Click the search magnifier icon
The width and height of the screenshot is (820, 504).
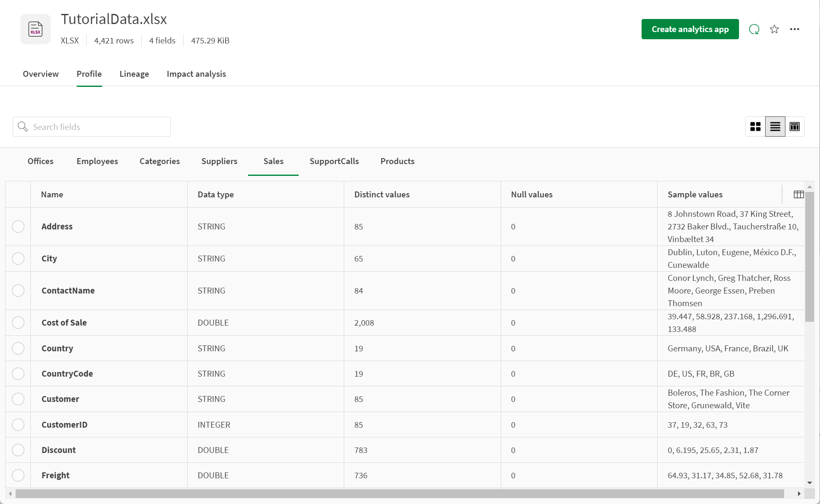(23, 127)
